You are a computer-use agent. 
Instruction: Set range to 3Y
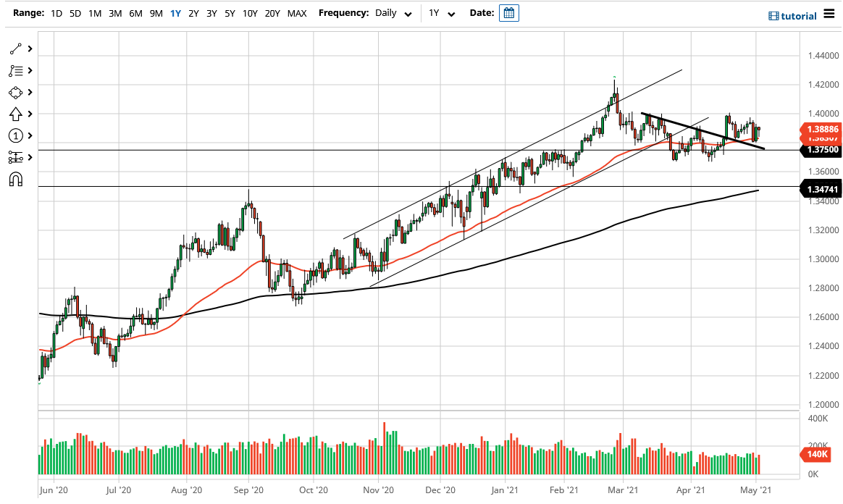pyautogui.click(x=211, y=14)
